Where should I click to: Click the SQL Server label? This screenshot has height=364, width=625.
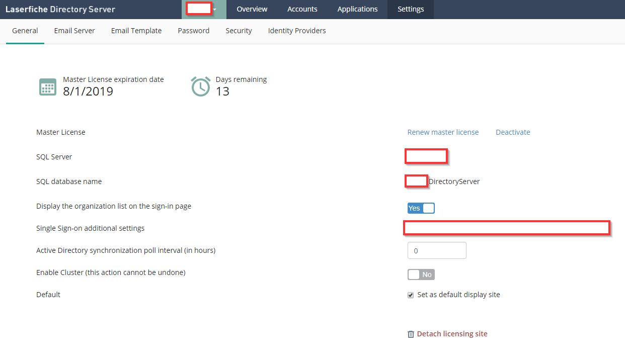click(54, 157)
